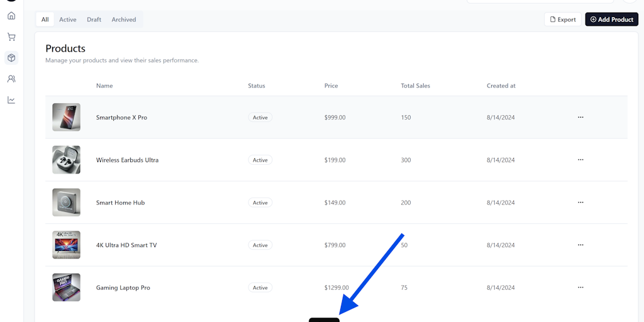
Task: Open the Orders cart icon in sidebar
Action: pyautogui.click(x=11, y=37)
